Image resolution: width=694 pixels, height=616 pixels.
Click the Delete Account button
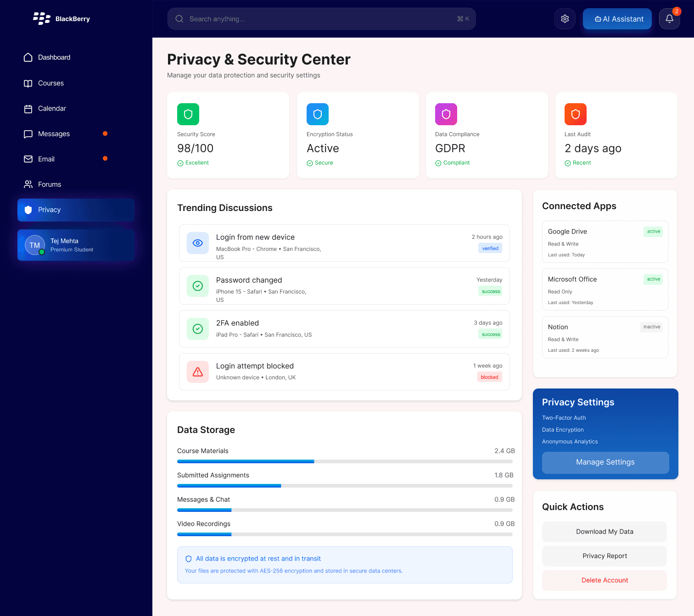604,580
